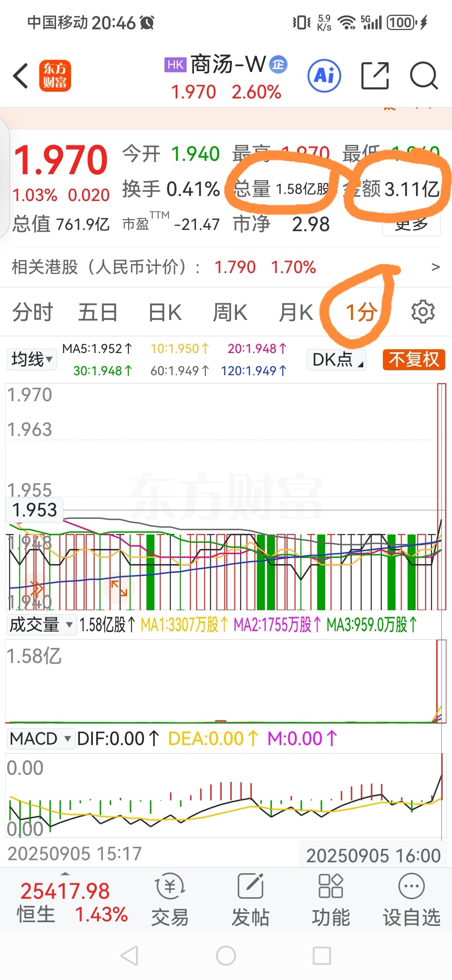Tap MA5:1.952 value

(x=97, y=348)
